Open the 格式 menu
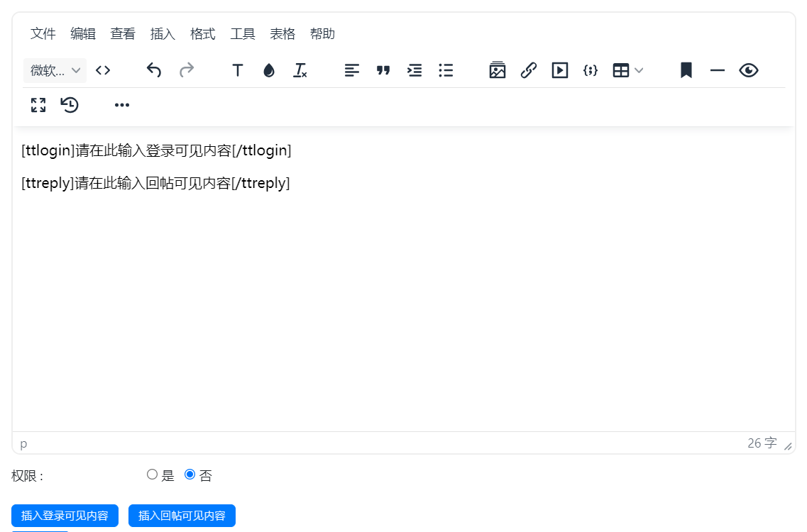Screen dimensions: 807x532 [x=203, y=34]
